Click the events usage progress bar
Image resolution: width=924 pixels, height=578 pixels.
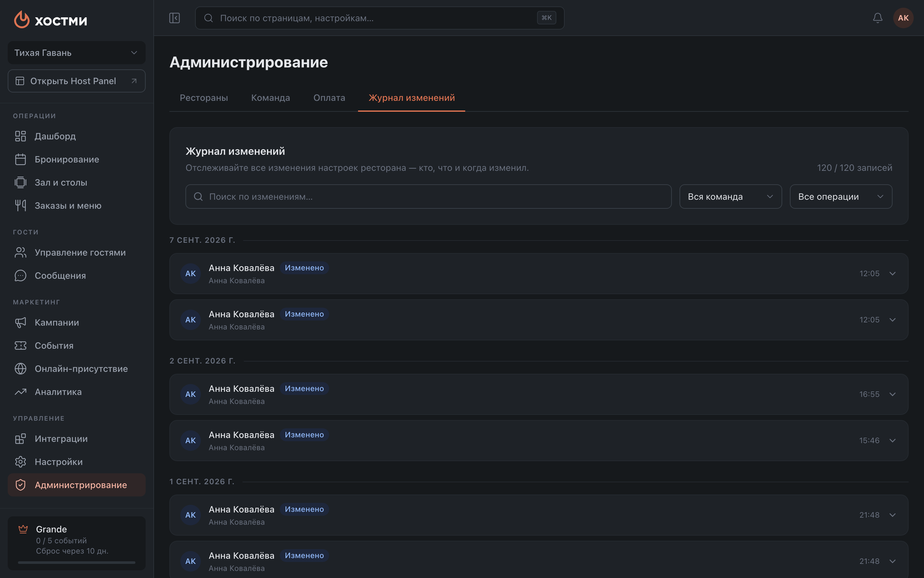coord(76,562)
